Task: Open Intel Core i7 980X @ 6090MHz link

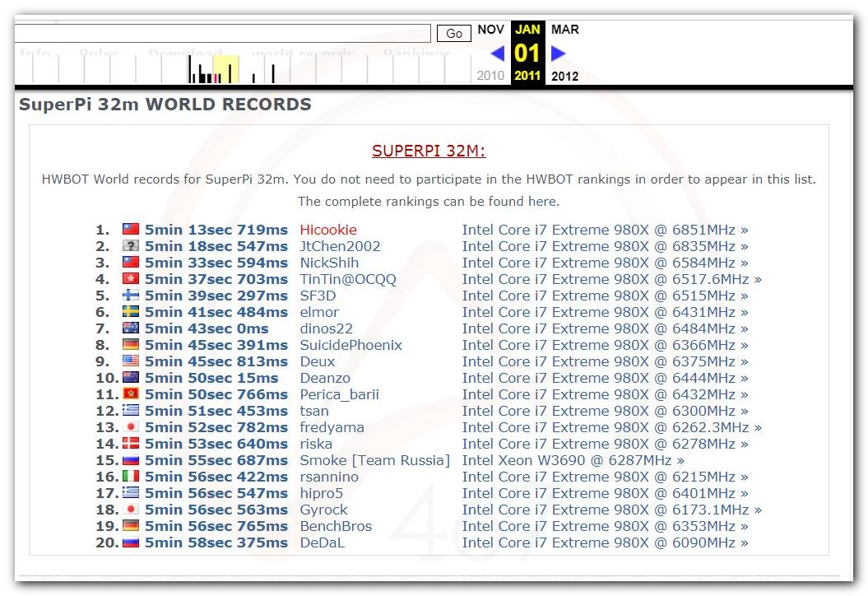Action: [x=605, y=542]
